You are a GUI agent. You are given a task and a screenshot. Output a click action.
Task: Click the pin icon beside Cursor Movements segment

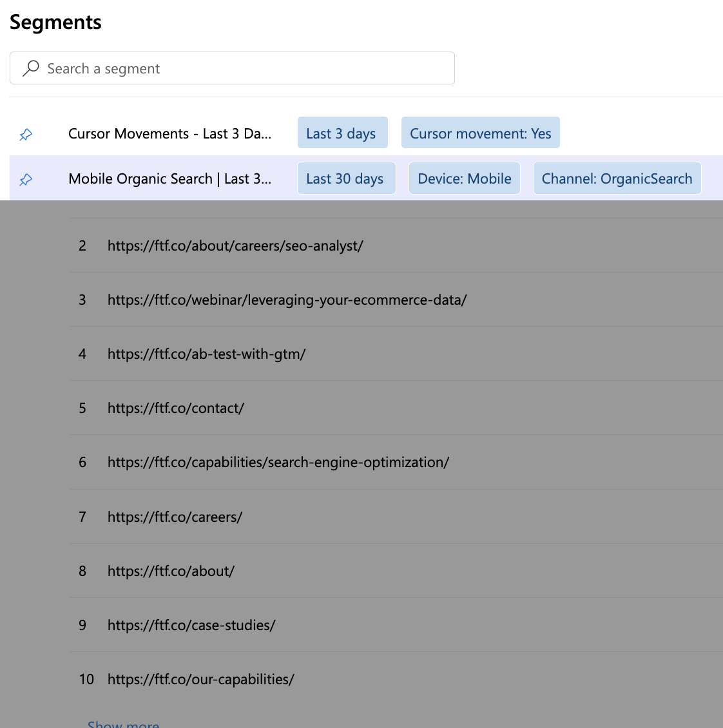[x=26, y=134]
